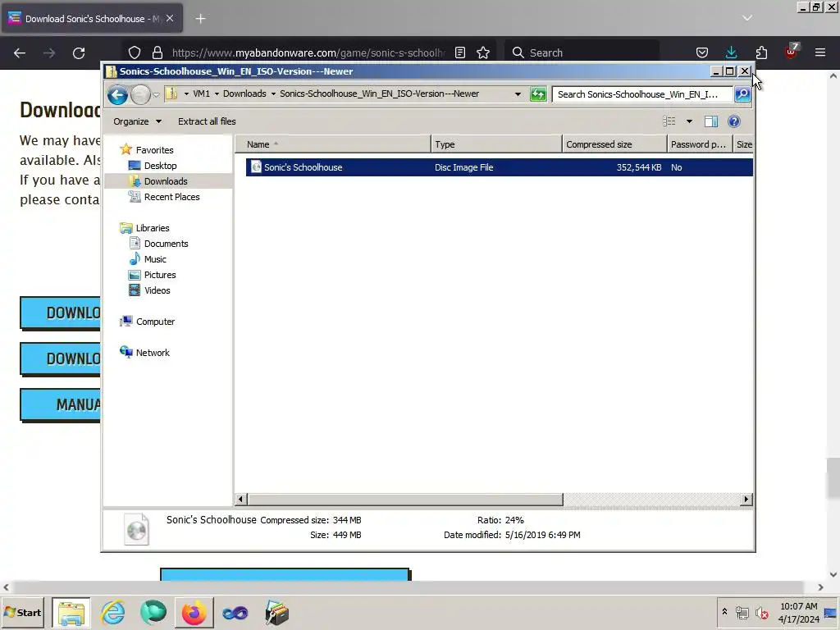Open Recent Places in navigation pane
The height and width of the screenshot is (630, 840).
point(171,197)
